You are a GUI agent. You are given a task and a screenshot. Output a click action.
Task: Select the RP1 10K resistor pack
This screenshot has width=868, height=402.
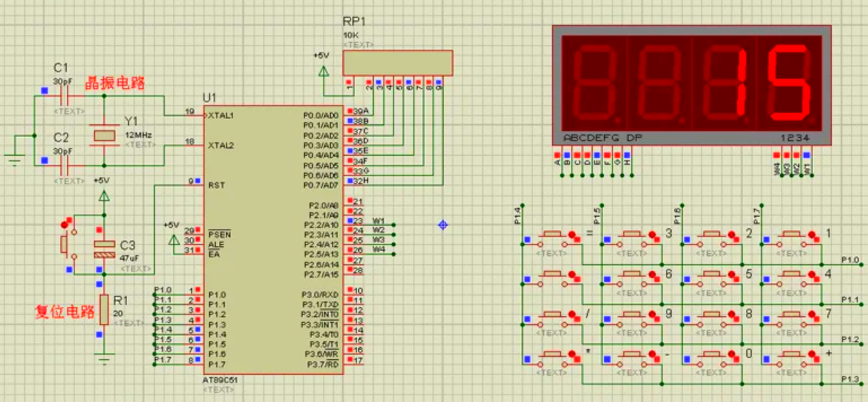[x=398, y=62]
